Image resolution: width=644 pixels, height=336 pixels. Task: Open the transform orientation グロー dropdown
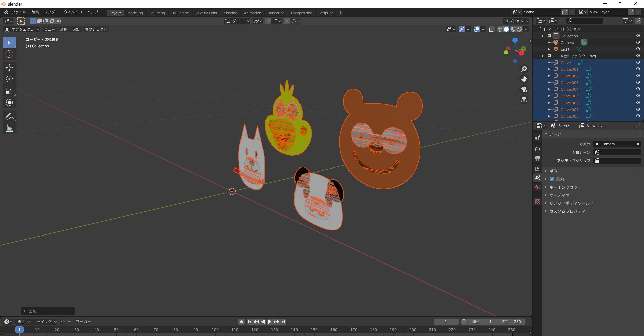coord(237,21)
